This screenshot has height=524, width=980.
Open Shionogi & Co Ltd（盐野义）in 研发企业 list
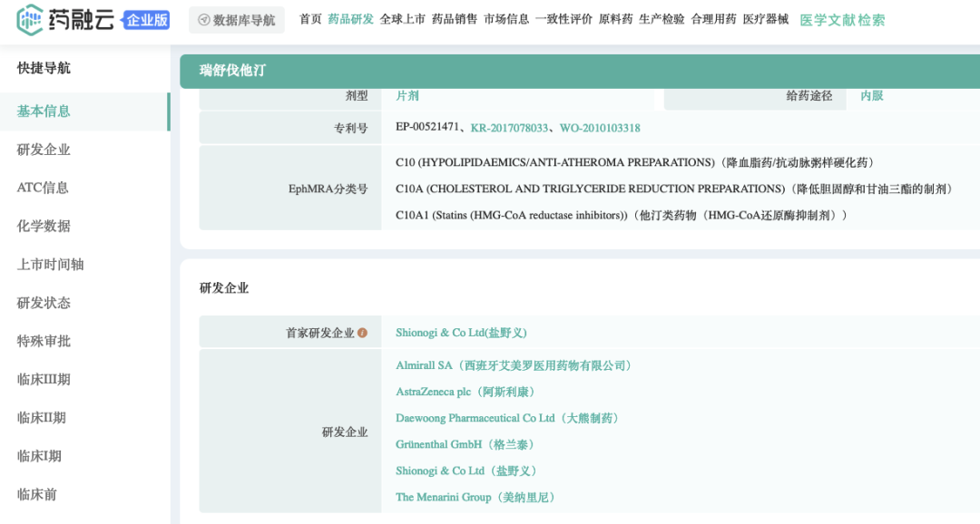coord(467,471)
